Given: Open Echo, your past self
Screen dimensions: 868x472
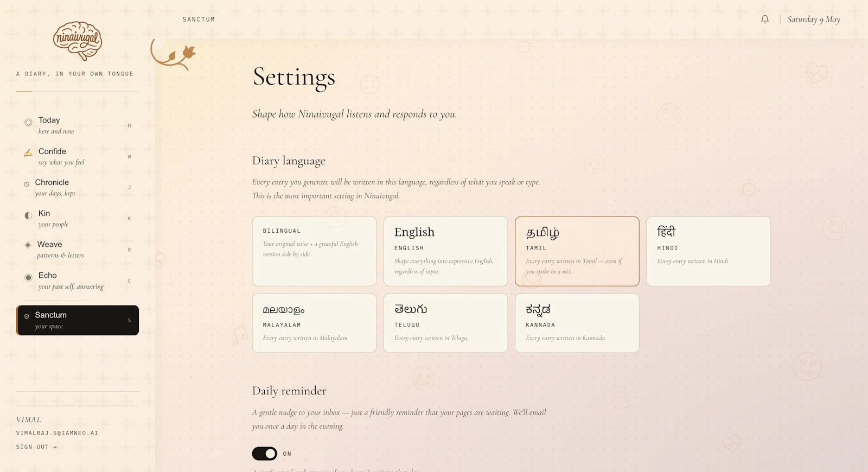Looking at the screenshot, I should tap(78, 280).
